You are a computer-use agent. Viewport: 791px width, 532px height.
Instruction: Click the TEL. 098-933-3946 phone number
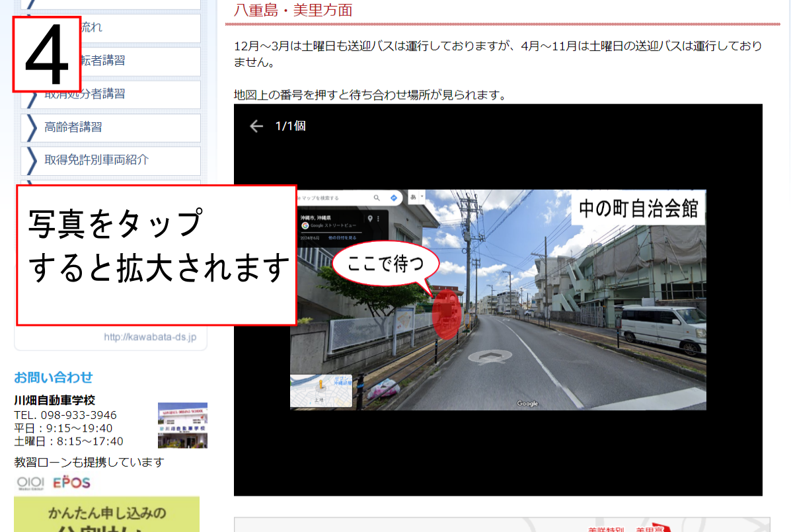[x=65, y=415]
